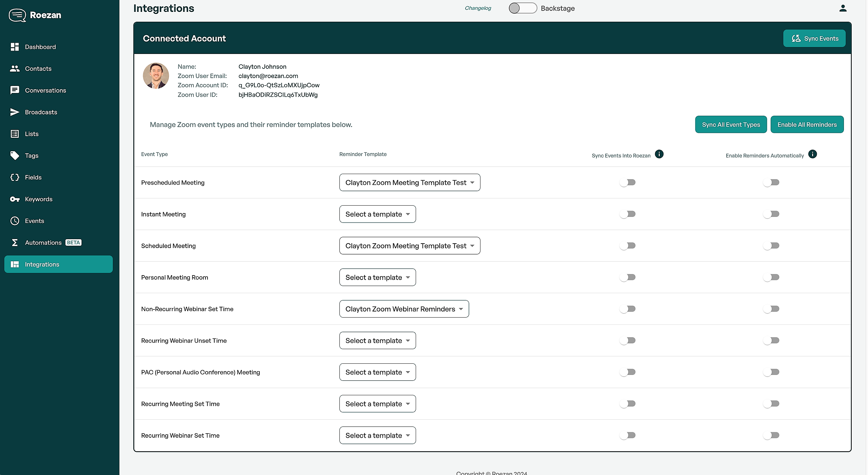Click the Keywords key icon
The width and height of the screenshot is (868, 475).
[15, 199]
